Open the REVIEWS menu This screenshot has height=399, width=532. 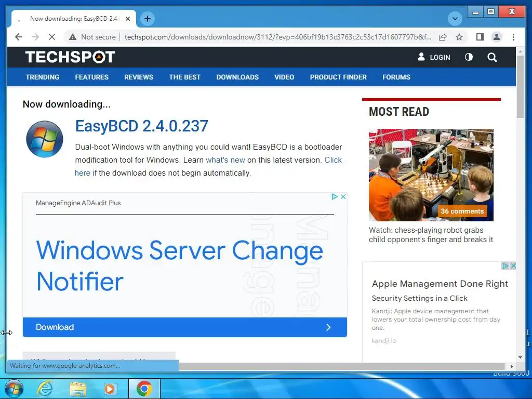pos(138,77)
